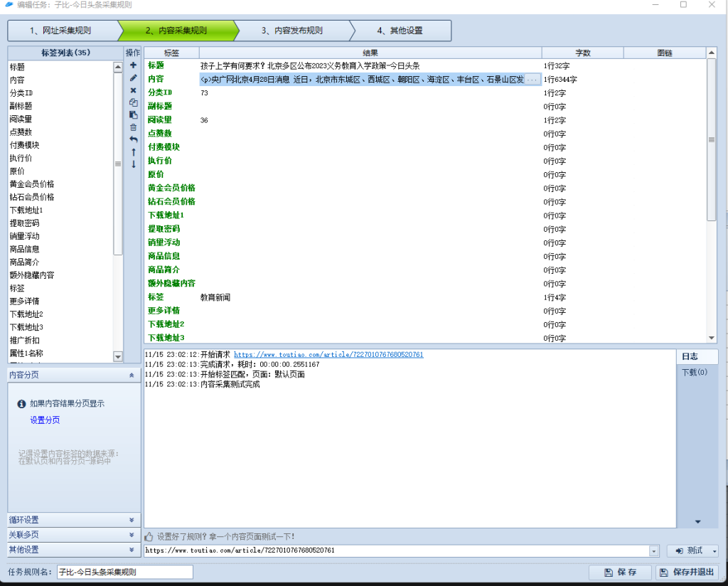Click the copy tag icon
Screen dimensions: 728x586
click(x=133, y=102)
